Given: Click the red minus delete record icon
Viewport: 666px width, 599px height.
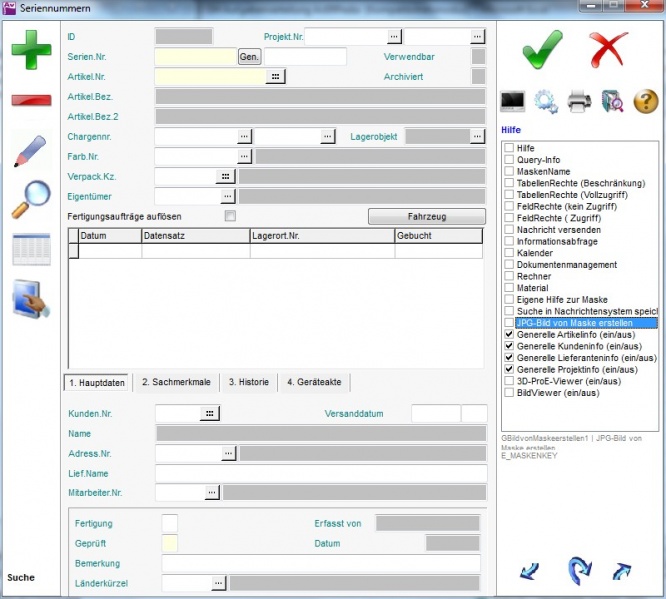Looking at the screenshot, I should point(31,101).
